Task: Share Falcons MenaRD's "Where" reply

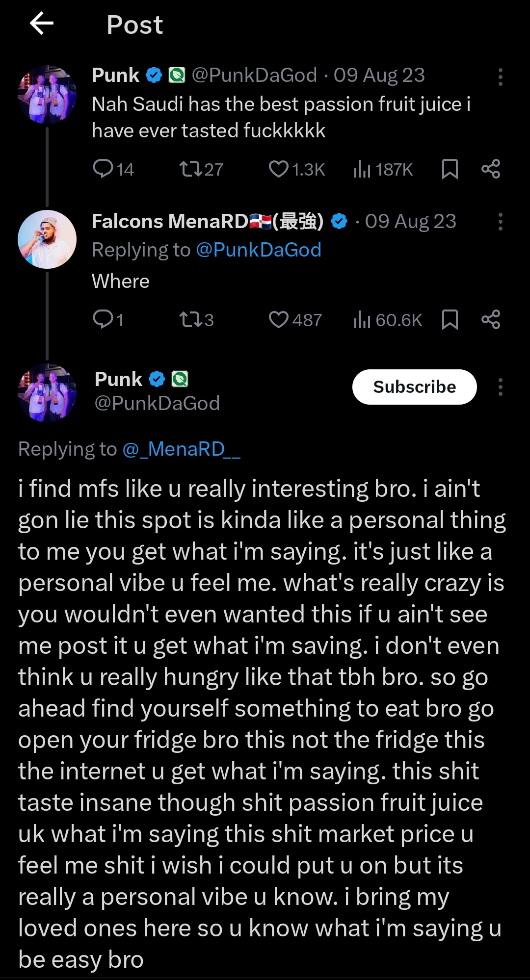Action: pos(491,320)
